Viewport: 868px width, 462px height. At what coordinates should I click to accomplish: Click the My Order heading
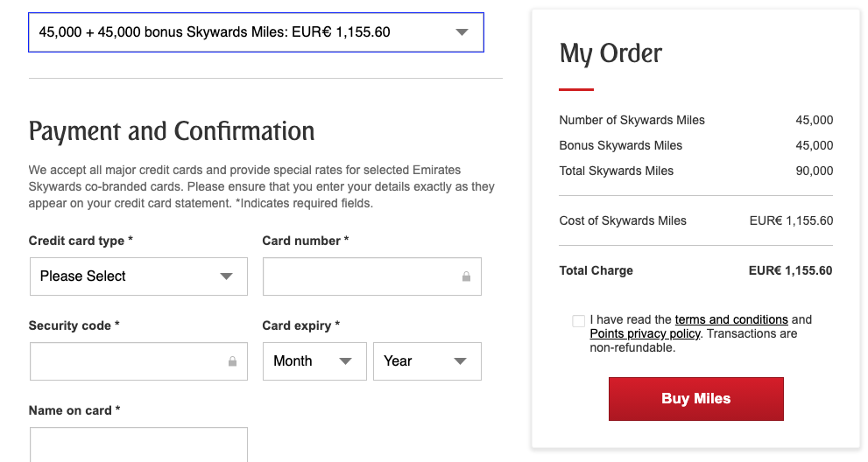pyautogui.click(x=610, y=54)
